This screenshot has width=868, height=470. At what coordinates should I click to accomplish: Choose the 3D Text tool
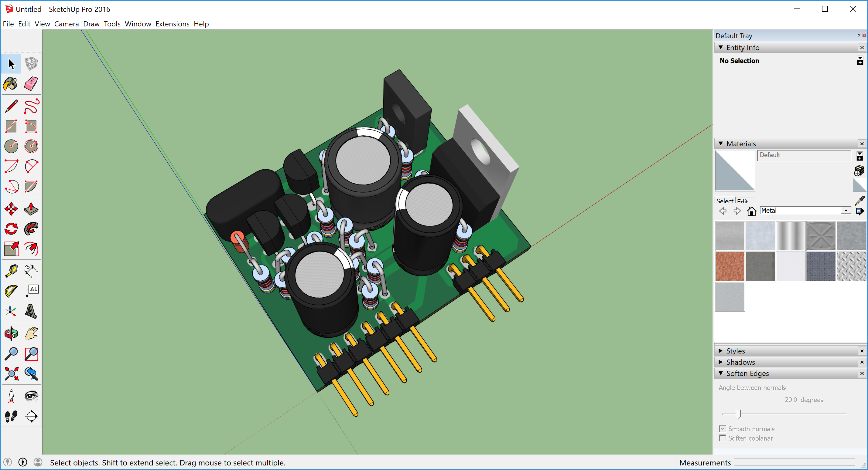click(31, 311)
